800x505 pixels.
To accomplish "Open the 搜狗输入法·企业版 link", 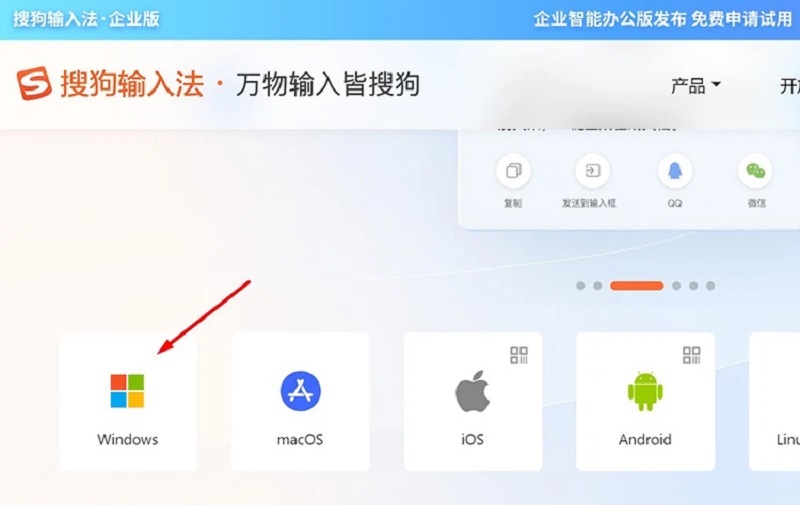I will [86, 19].
